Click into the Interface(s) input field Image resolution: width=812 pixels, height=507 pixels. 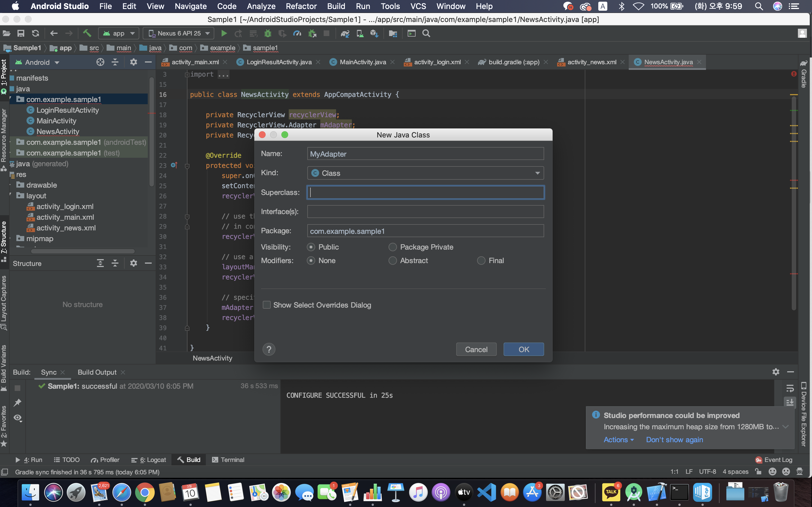(425, 212)
